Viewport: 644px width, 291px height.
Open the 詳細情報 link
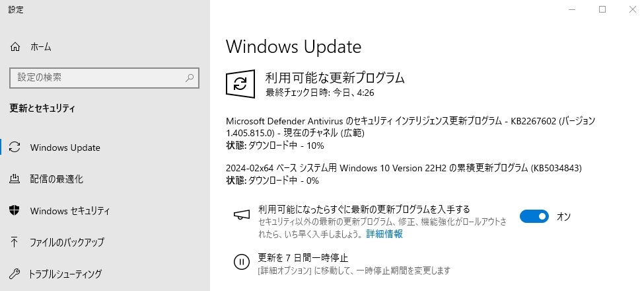pos(384,234)
